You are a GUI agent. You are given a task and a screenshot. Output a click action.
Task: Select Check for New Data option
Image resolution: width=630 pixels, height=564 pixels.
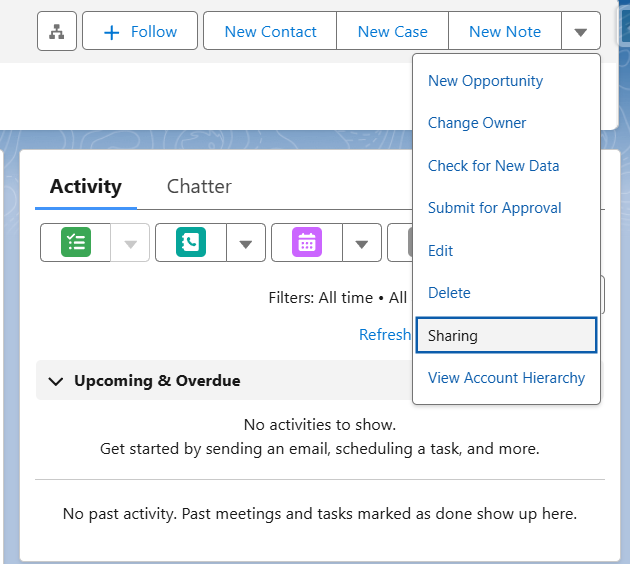coord(493,166)
